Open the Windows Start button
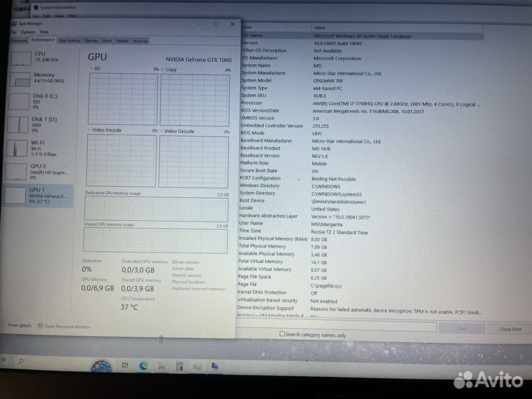Image resolution: width=532 pixels, height=399 pixels. tap(4, 361)
